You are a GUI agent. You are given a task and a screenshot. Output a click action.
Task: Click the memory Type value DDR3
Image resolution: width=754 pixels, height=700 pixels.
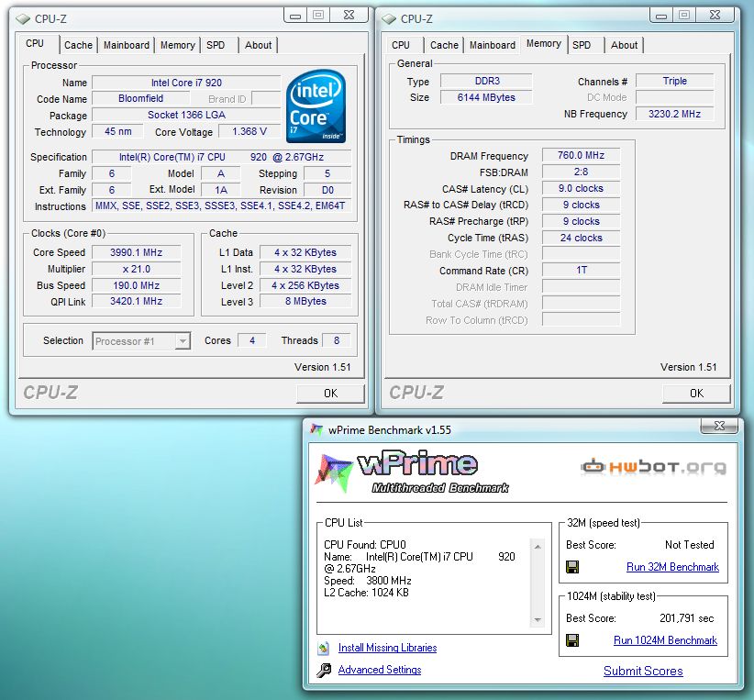tap(486, 81)
